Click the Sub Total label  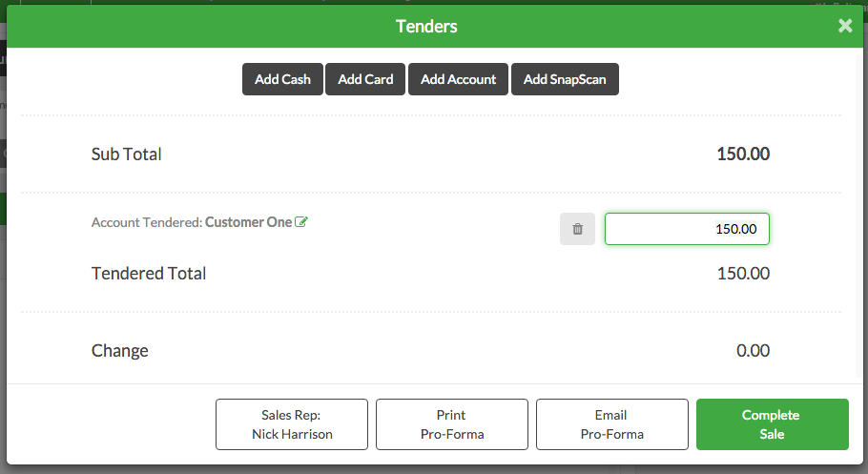(x=126, y=154)
